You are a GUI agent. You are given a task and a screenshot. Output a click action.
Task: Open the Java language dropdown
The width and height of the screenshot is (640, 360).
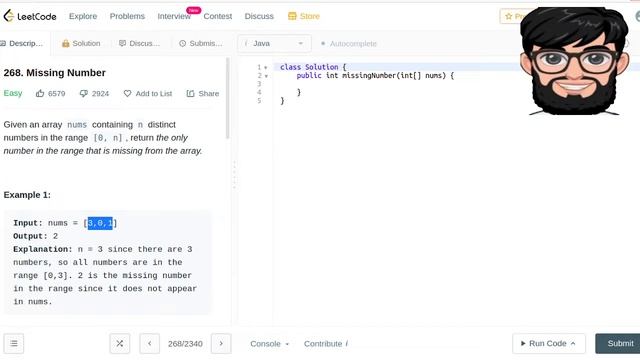[x=274, y=43]
